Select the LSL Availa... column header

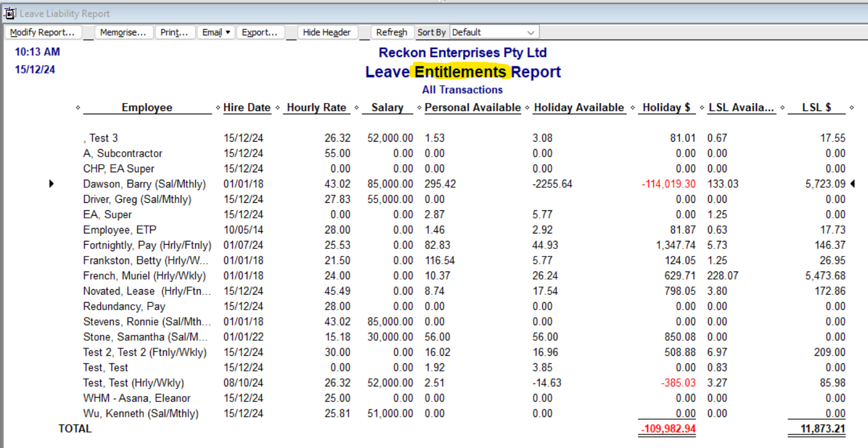coord(741,107)
